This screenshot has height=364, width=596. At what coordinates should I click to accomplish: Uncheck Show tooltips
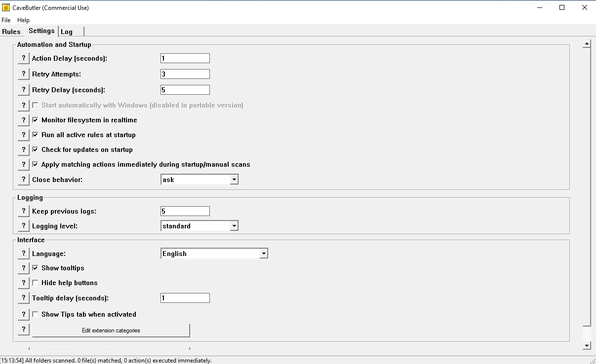[35, 268]
